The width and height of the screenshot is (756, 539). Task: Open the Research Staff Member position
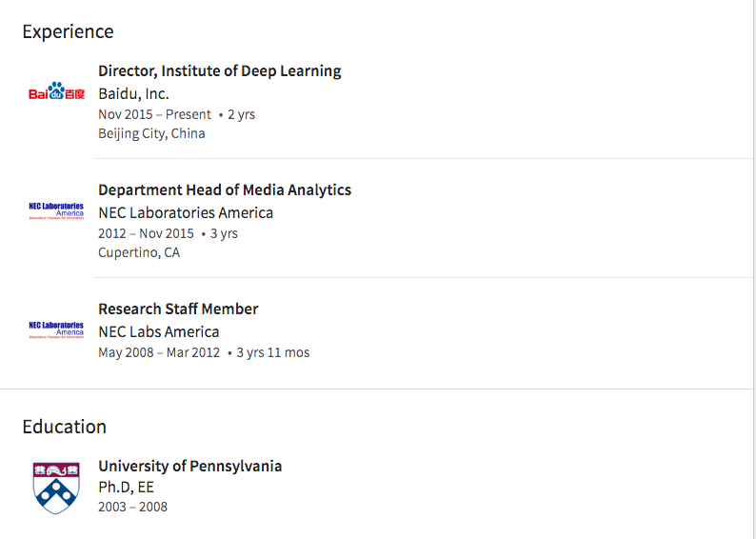178,309
